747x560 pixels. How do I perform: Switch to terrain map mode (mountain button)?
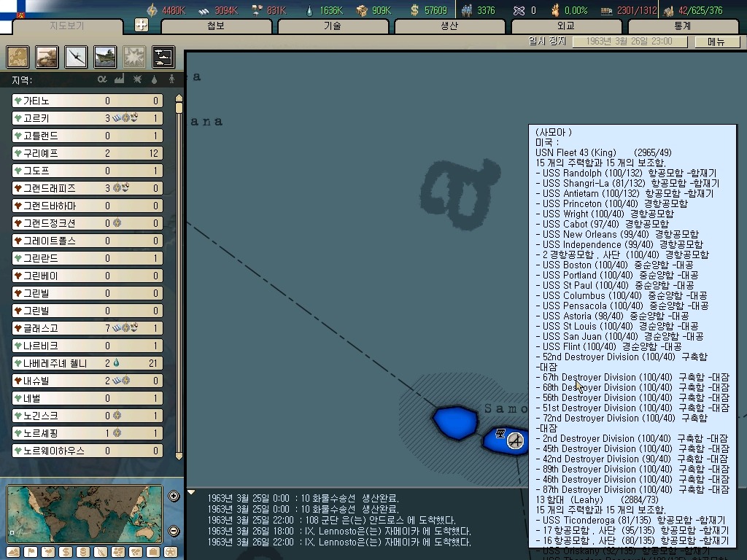coord(13,552)
